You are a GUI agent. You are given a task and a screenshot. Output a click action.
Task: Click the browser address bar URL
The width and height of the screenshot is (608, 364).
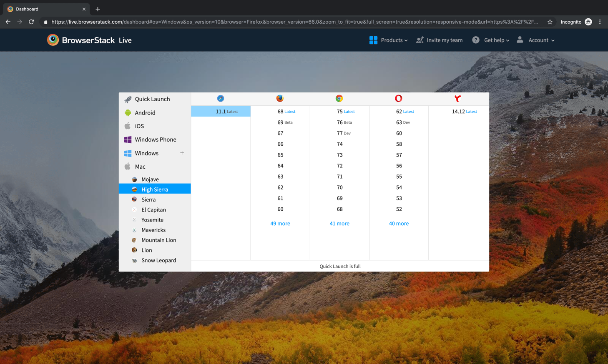click(x=294, y=22)
